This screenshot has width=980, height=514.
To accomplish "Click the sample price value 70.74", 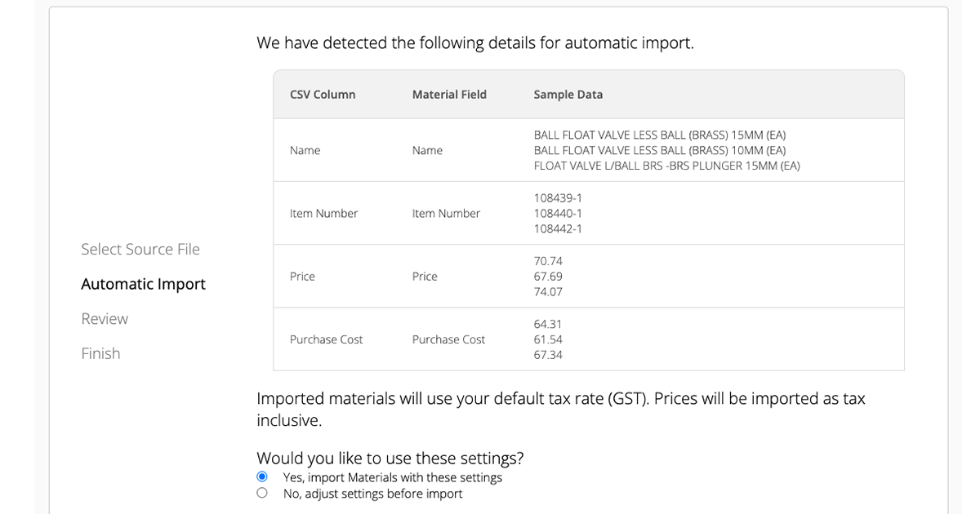I will [x=548, y=261].
